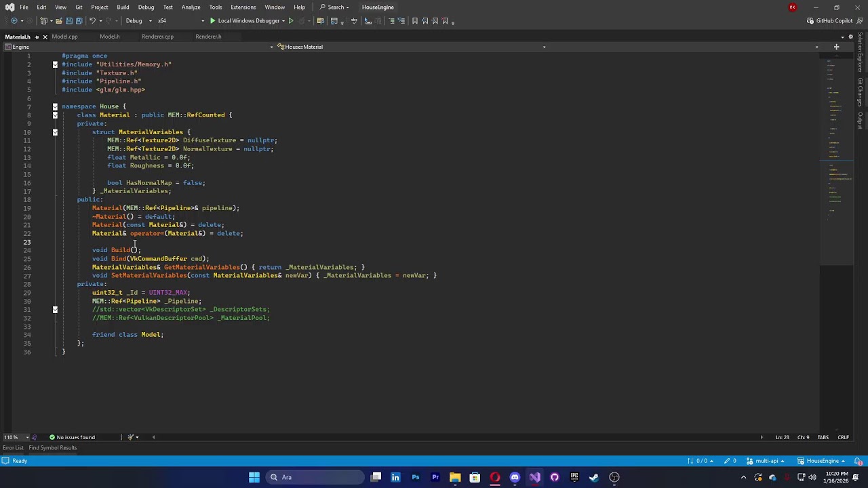Open Find Symbol Results panel
The width and height of the screenshot is (868, 488).
[53, 448]
